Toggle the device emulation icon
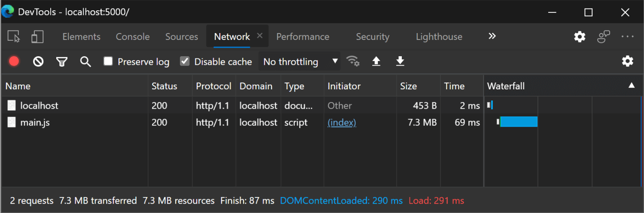Image resolution: width=644 pixels, height=213 pixels. [37, 37]
